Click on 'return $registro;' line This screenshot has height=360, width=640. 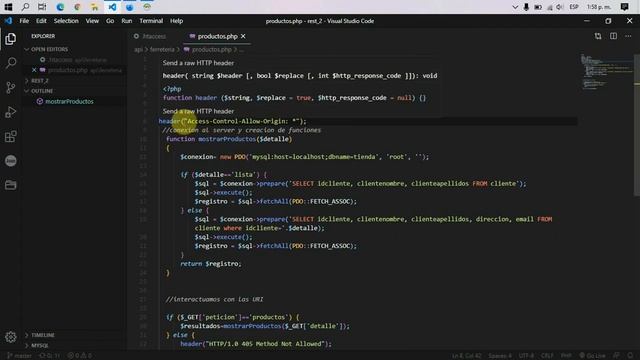(x=211, y=264)
